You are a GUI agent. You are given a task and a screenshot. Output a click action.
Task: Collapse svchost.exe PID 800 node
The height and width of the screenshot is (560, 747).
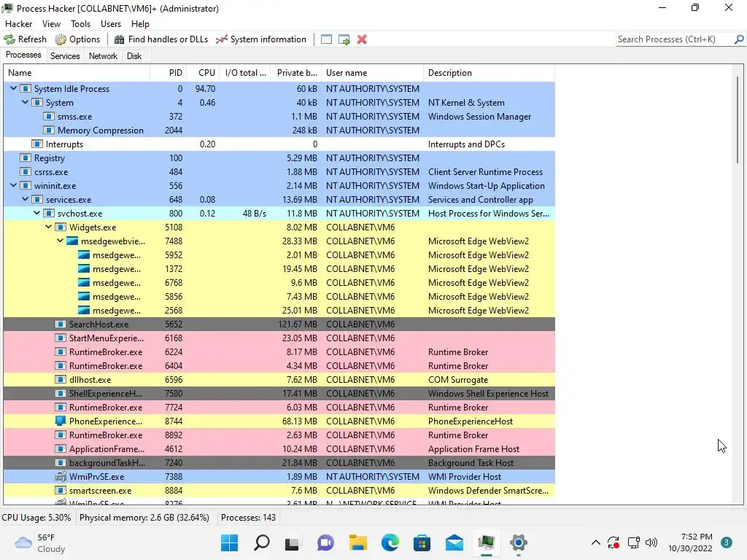tap(36, 214)
